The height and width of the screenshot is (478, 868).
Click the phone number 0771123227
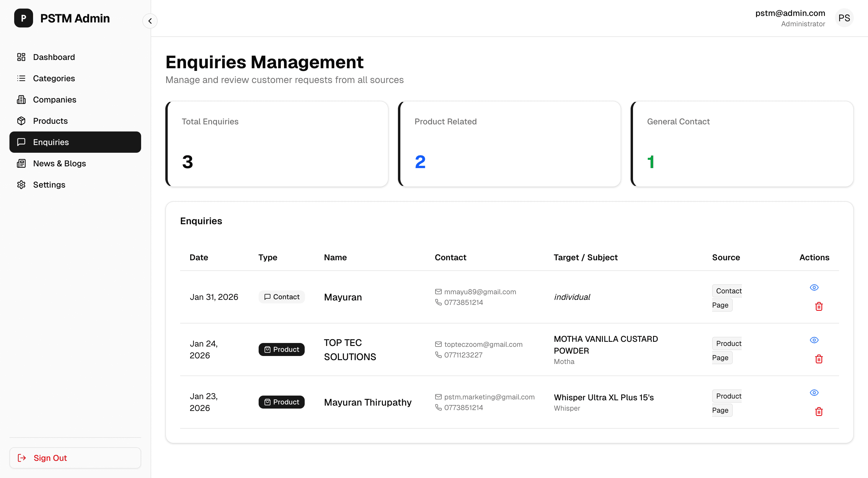[x=463, y=355]
